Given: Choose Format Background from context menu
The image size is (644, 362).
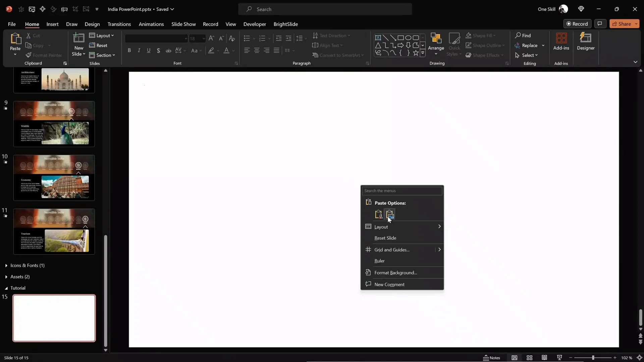Looking at the screenshot, I should tap(395, 273).
